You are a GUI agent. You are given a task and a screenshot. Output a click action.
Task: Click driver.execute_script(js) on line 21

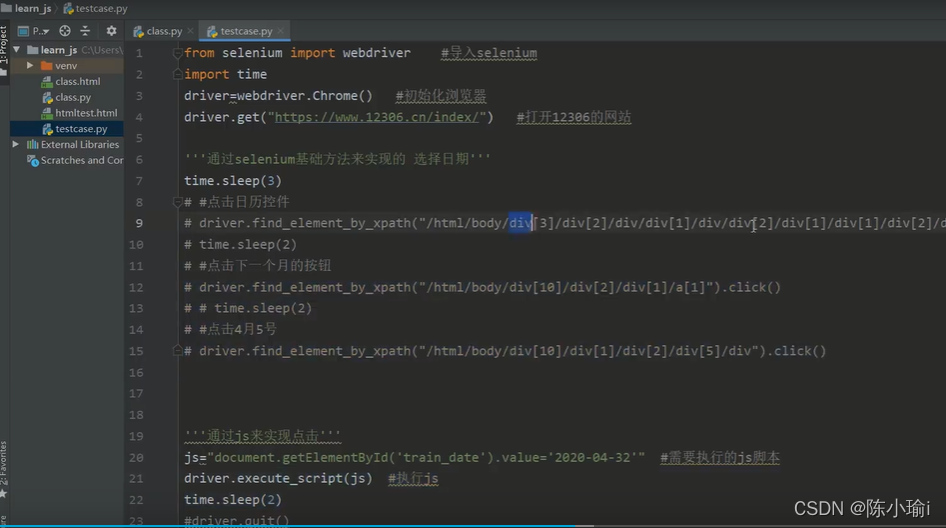coord(278,479)
